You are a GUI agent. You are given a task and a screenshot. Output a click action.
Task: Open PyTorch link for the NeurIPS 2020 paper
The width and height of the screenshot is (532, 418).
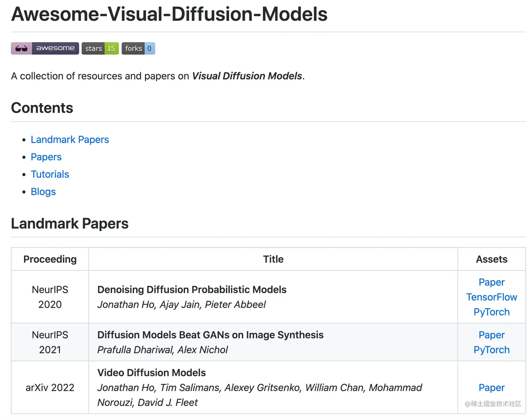(x=492, y=312)
